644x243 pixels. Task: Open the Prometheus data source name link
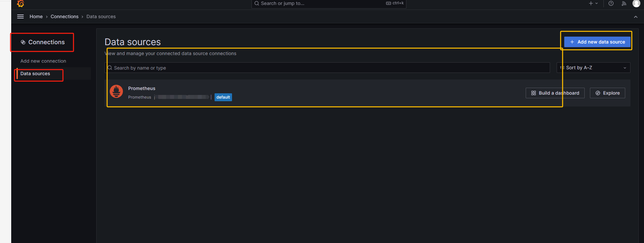[x=142, y=88]
